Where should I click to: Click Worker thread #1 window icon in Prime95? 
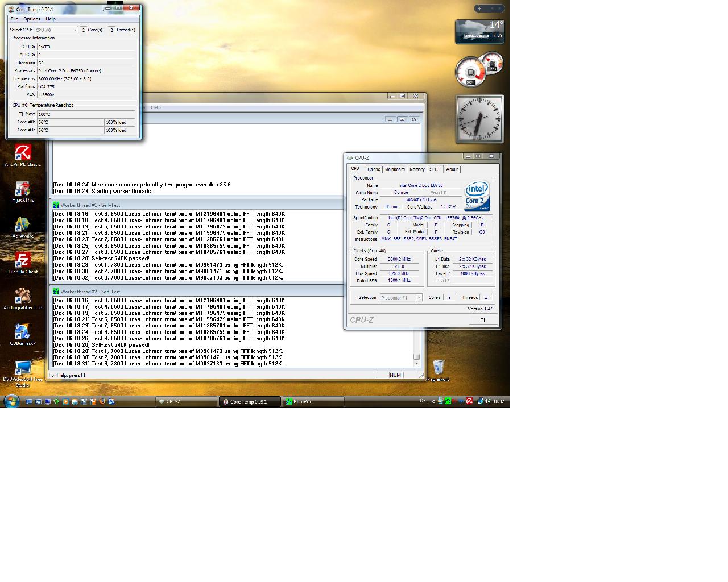click(x=56, y=205)
